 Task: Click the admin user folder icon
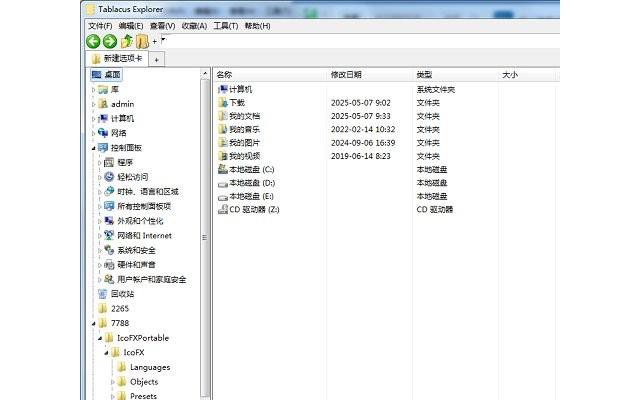(103, 104)
